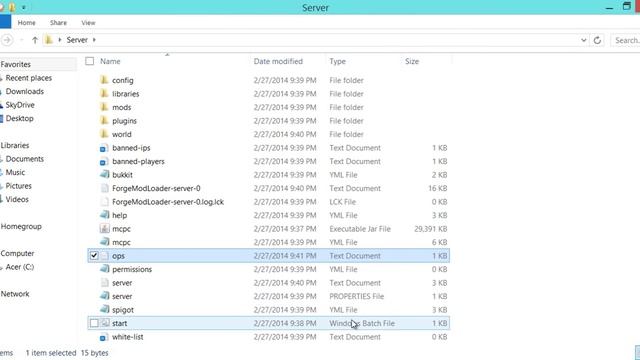Check the start file checkbox
The height and width of the screenshot is (360, 640).
[x=94, y=323]
